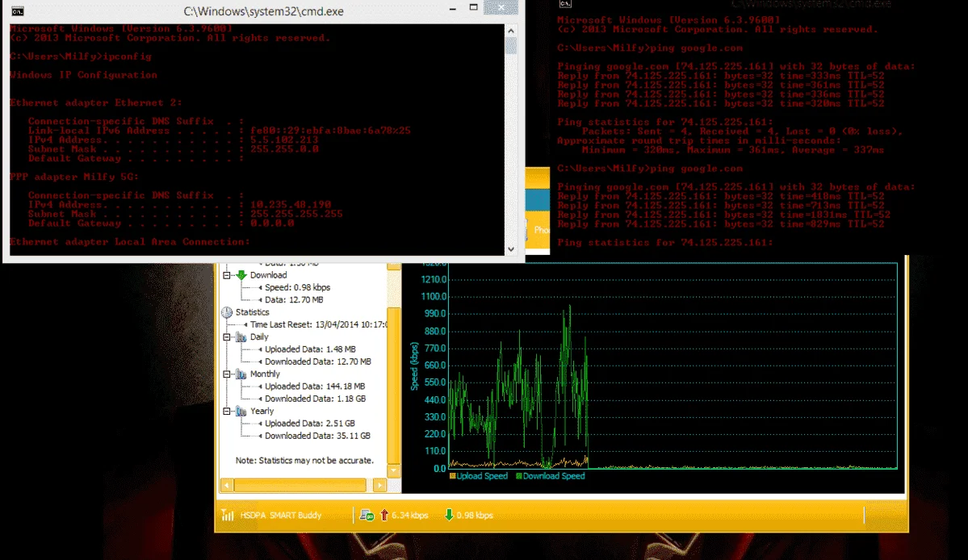Select 'Downloaded Data: 1.18 GB' row
The width and height of the screenshot is (968, 560).
[316, 399]
